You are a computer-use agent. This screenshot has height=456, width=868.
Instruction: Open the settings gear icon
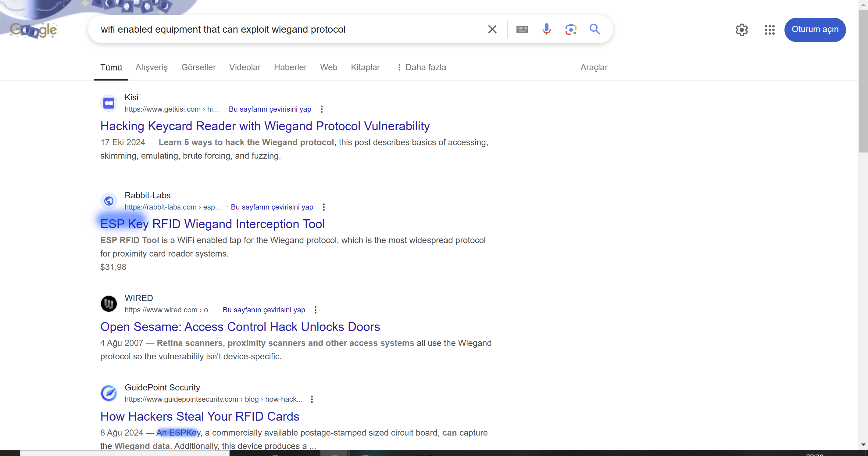[741, 30]
